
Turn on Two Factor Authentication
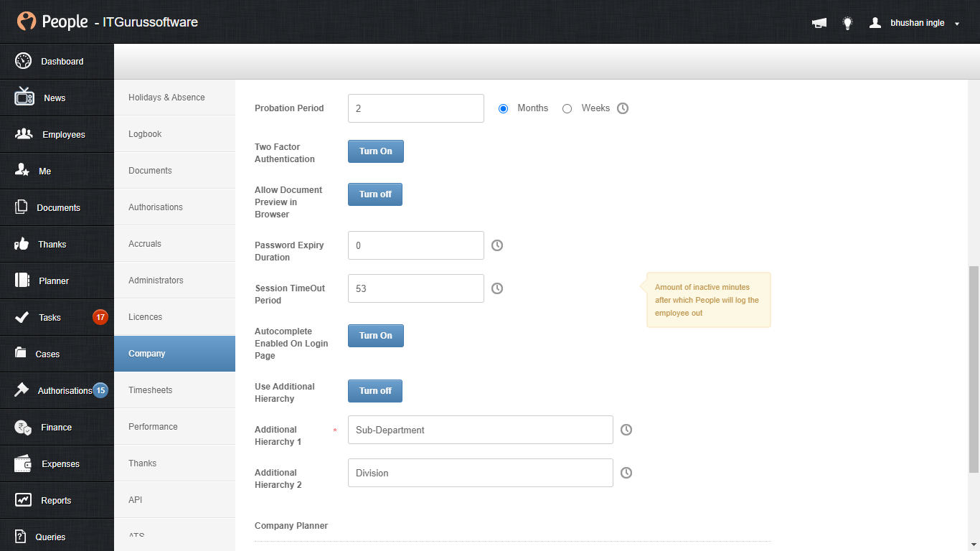(376, 151)
